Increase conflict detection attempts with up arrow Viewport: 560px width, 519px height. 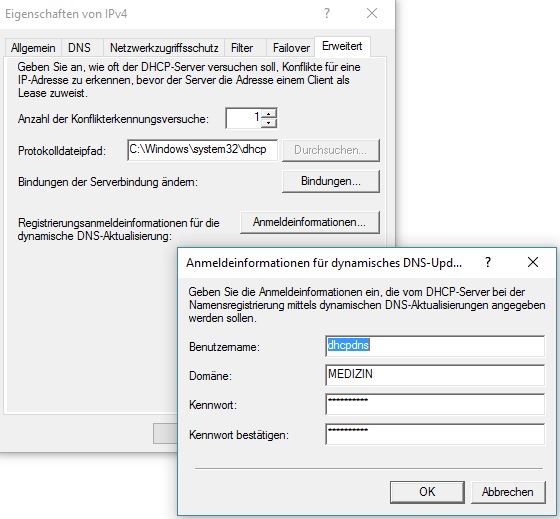click(x=269, y=114)
